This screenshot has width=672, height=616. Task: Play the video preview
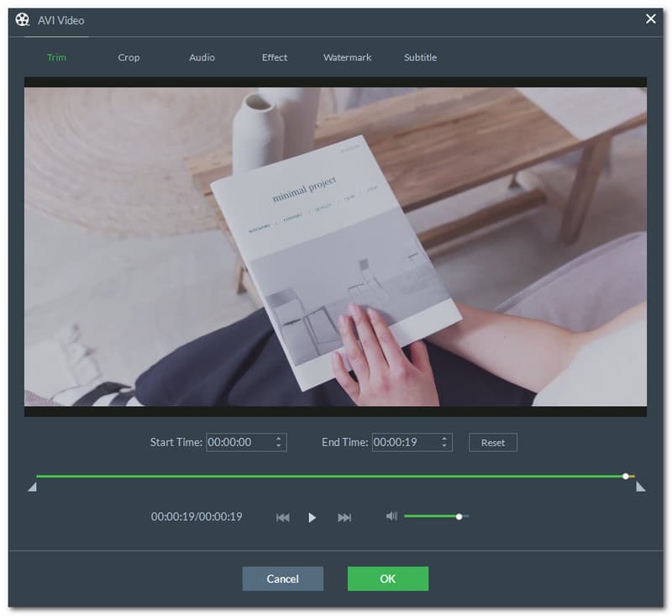[x=312, y=518]
